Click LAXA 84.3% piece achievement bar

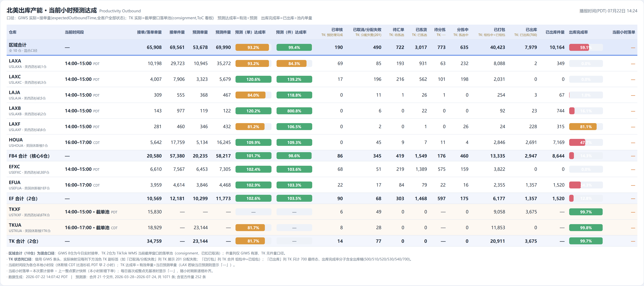294,63
